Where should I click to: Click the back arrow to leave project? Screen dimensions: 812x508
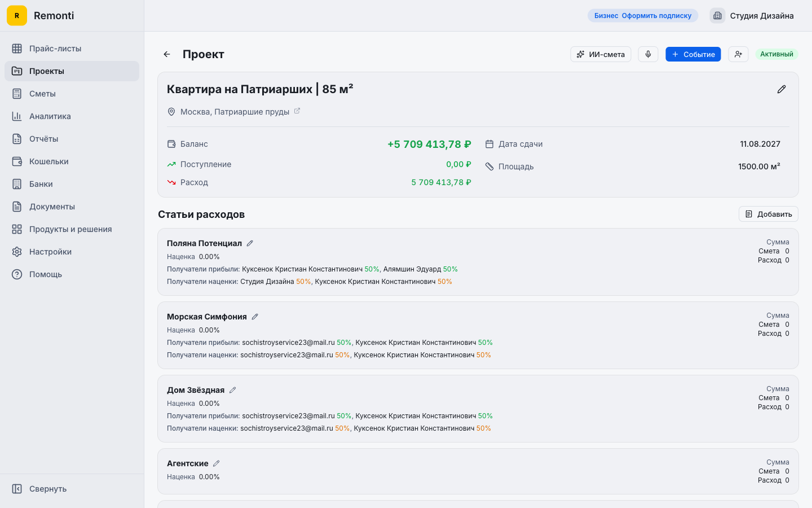(x=166, y=54)
